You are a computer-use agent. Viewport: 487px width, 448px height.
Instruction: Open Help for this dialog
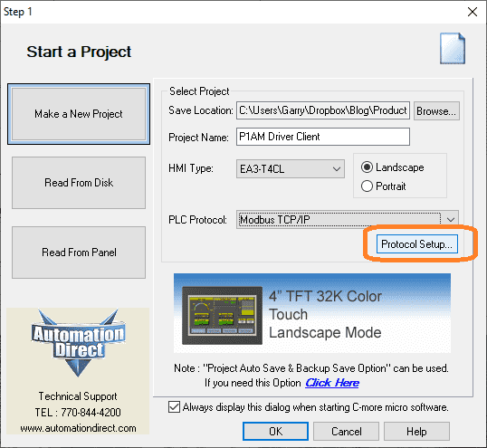[416, 431]
